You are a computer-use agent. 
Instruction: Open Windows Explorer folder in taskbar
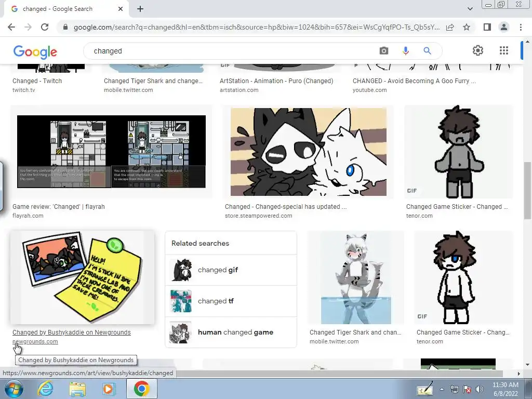tap(78, 389)
